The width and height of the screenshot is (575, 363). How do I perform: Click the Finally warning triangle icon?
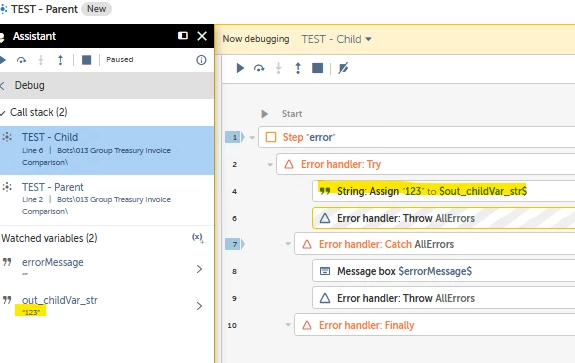[x=307, y=325]
